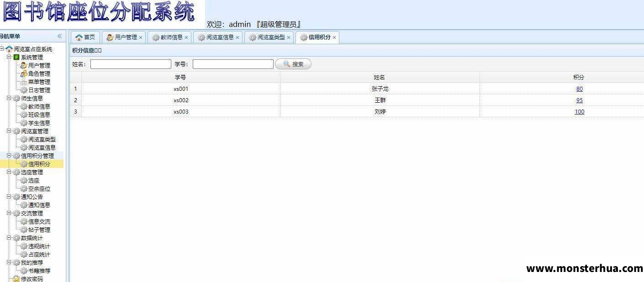Sort by the 学号 column header
Viewport: 644px width, 282px height.
coord(181,78)
